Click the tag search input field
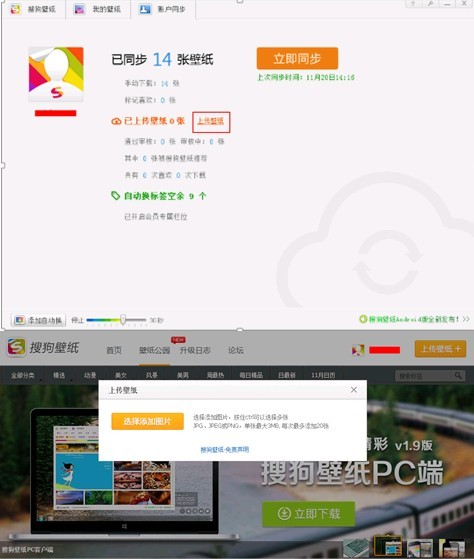Viewport: 474px width, 559px height. pos(424,376)
